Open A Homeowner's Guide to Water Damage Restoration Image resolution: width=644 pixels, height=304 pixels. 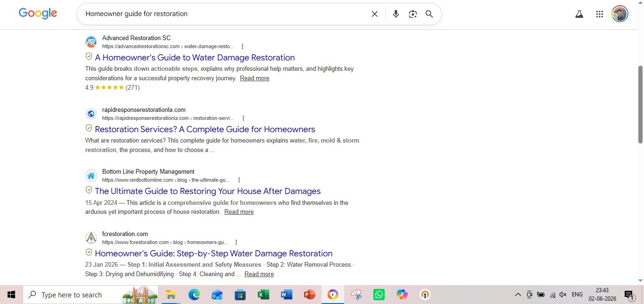[x=195, y=58]
